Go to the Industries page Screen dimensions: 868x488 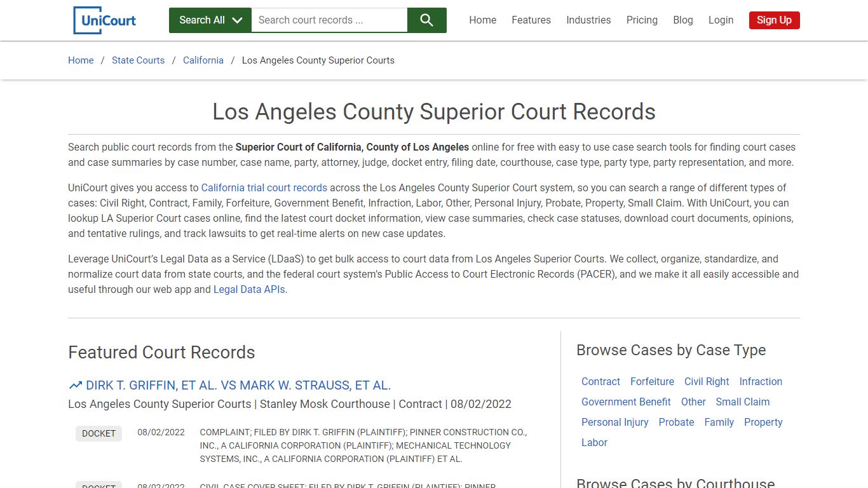588,20
